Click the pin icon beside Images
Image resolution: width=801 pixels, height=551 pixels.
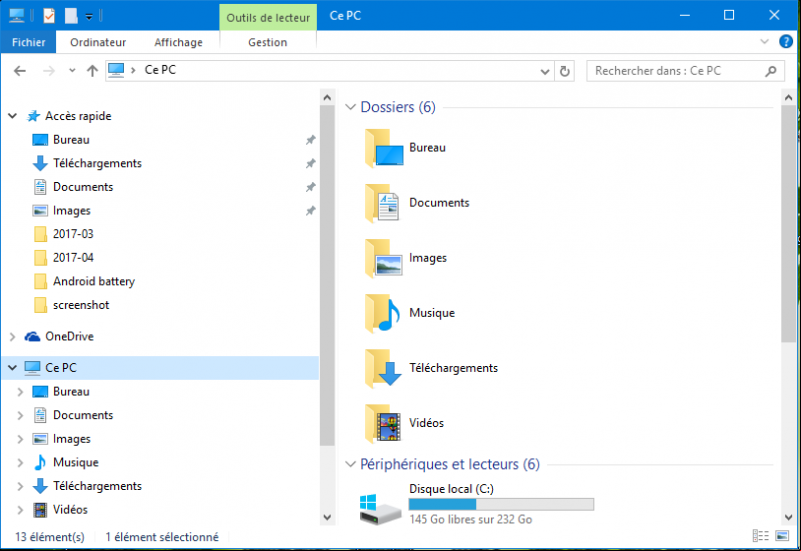[310, 211]
